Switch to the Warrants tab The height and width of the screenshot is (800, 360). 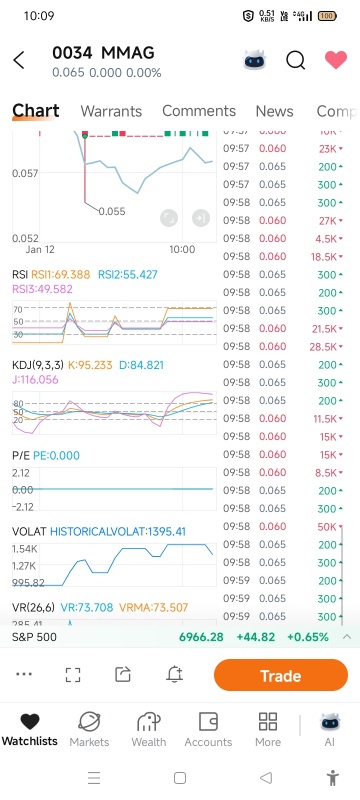click(111, 111)
